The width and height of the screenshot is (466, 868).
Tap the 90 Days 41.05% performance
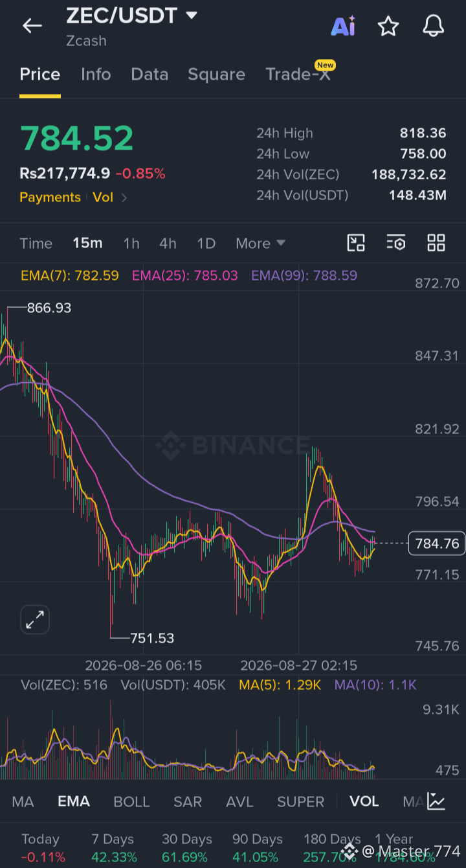[x=258, y=848]
